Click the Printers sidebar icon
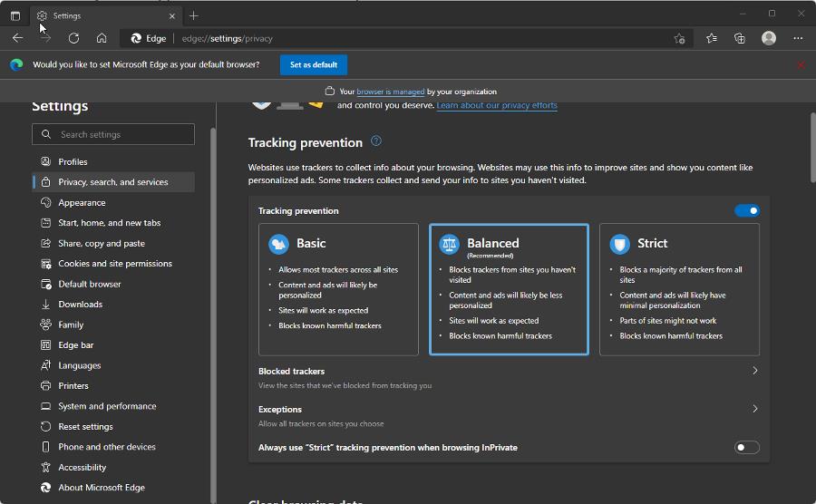 tap(46, 385)
